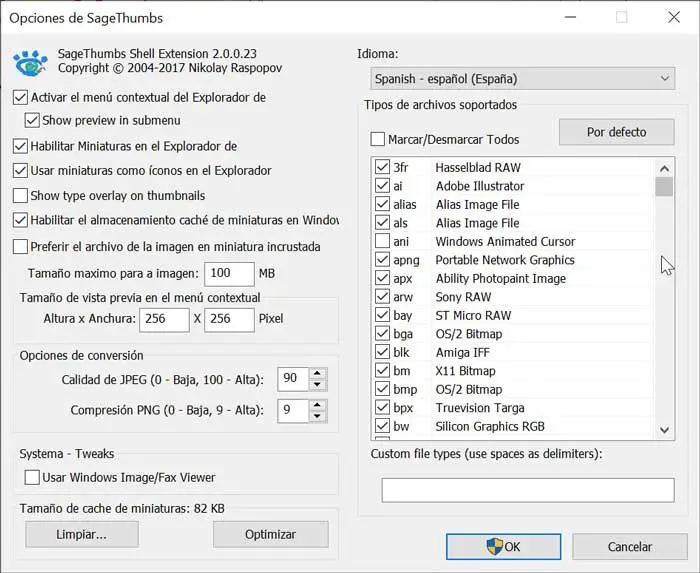
Task: Uncheck Show preview in submenu
Action: 32,120
